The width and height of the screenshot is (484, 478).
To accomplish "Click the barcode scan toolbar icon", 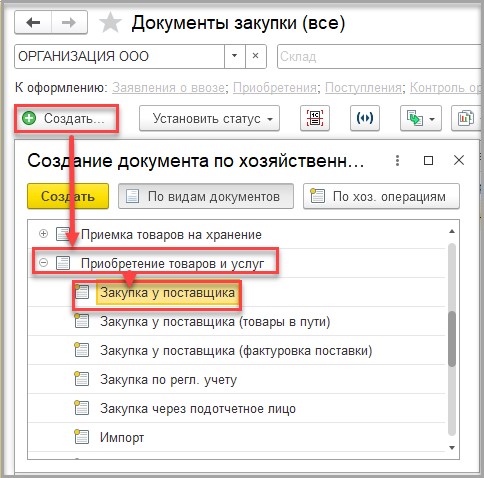I will [x=315, y=118].
